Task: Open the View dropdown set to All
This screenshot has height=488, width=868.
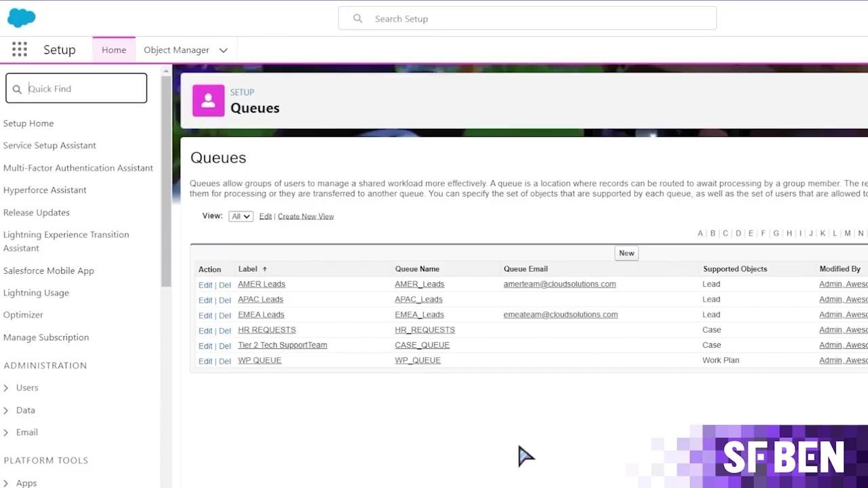Action: [241, 216]
